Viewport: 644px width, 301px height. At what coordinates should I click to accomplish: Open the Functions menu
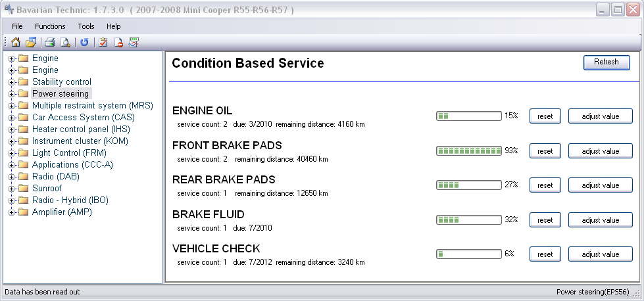tap(50, 26)
